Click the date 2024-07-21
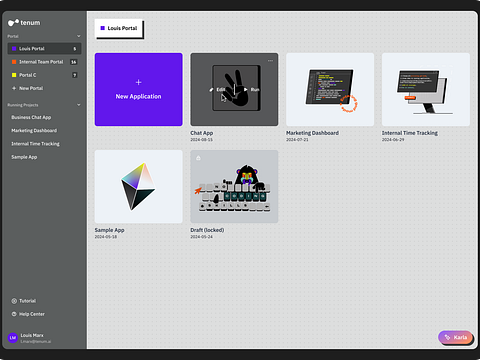The width and height of the screenshot is (480, 360). (x=297, y=140)
